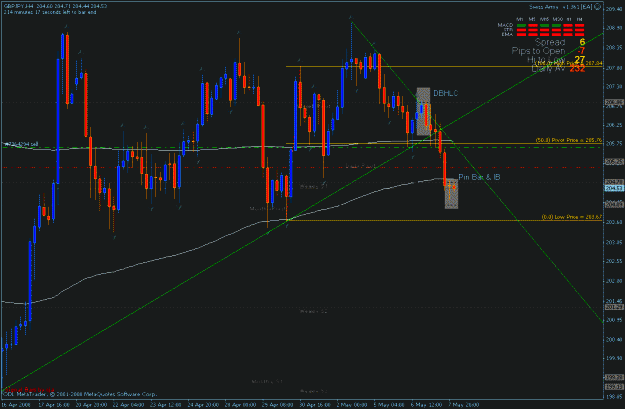The width and height of the screenshot is (625, 409).
Task: Click the 209.40 price axis label
Action: pyautogui.click(x=614, y=9)
